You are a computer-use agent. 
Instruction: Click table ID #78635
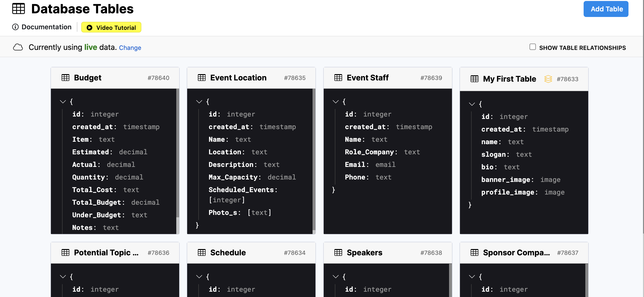click(295, 78)
